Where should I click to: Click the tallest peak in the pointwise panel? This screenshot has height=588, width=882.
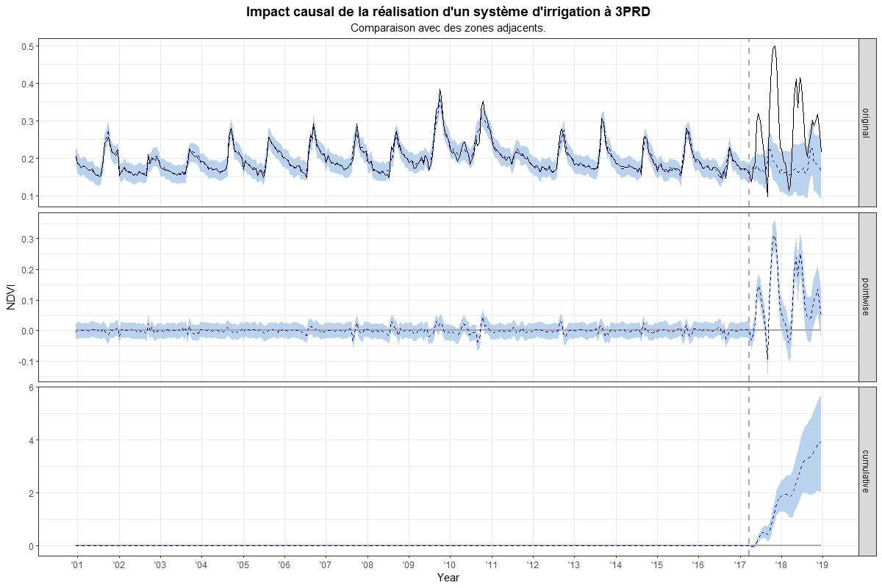774,237
